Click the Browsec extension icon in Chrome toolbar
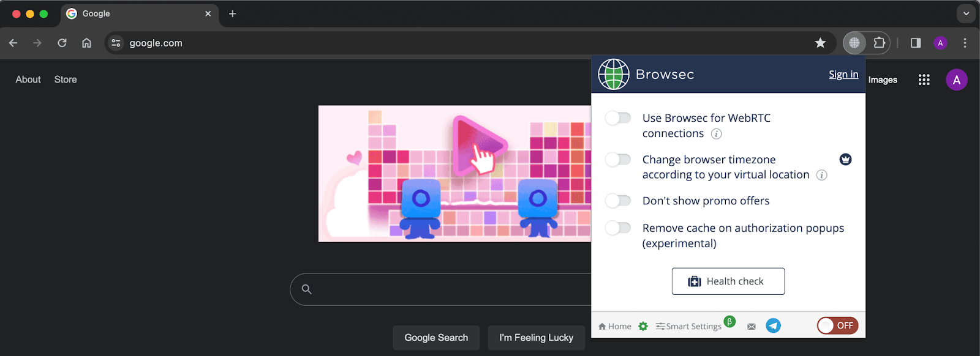 [x=854, y=43]
